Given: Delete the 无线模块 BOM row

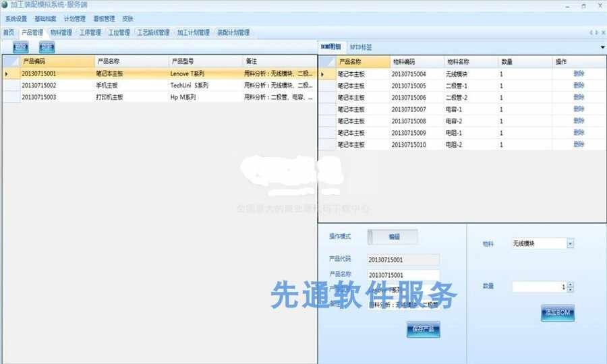Looking at the screenshot, I should (x=579, y=73).
